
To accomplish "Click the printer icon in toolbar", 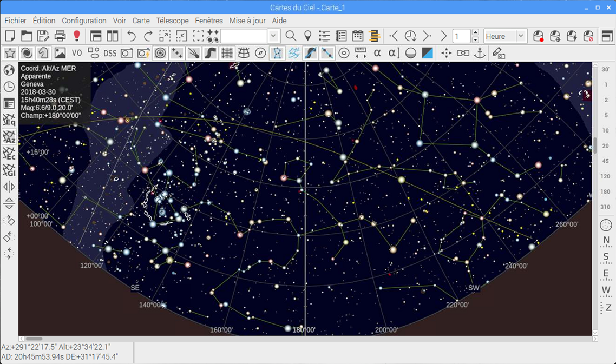I will (x=60, y=36).
